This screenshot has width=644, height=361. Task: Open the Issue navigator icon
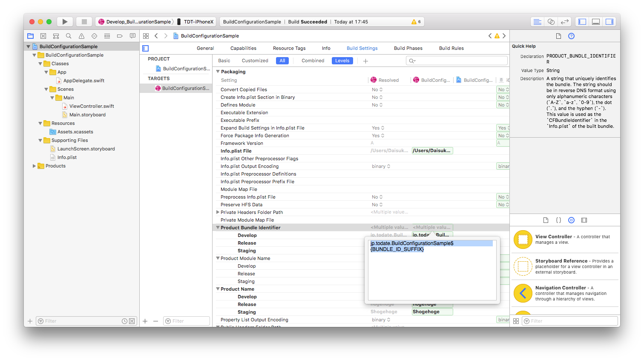click(x=81, y=36)
